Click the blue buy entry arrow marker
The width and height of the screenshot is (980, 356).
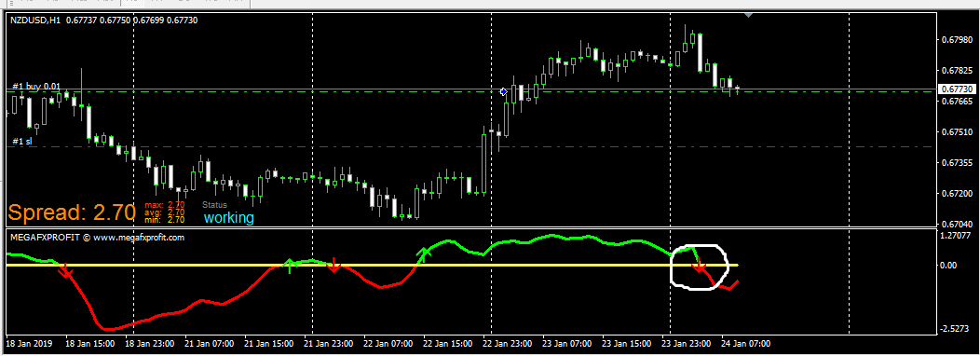coord(504,92)
